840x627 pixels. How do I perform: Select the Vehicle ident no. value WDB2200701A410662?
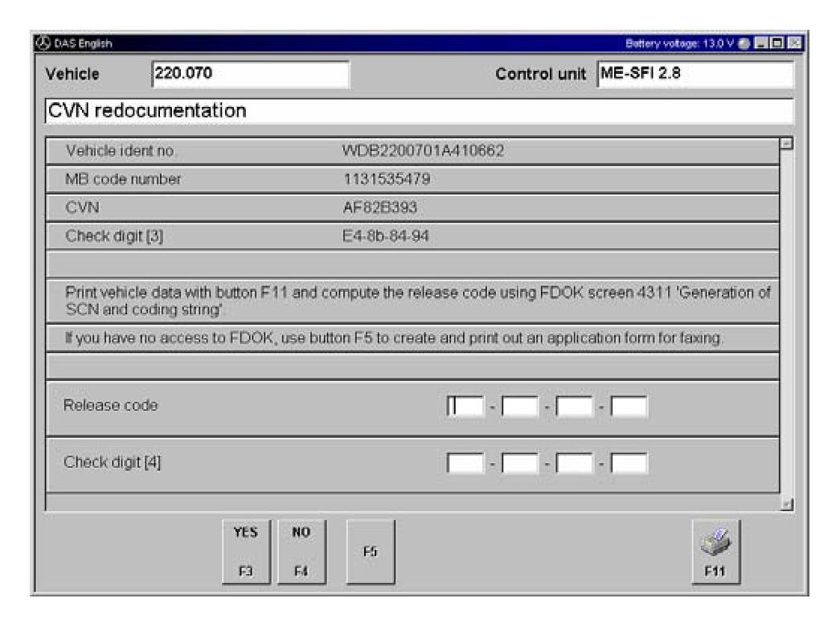click(x=424, y=150)
